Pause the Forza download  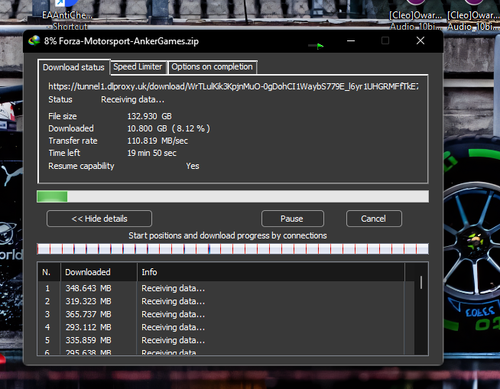pos(292,219)
